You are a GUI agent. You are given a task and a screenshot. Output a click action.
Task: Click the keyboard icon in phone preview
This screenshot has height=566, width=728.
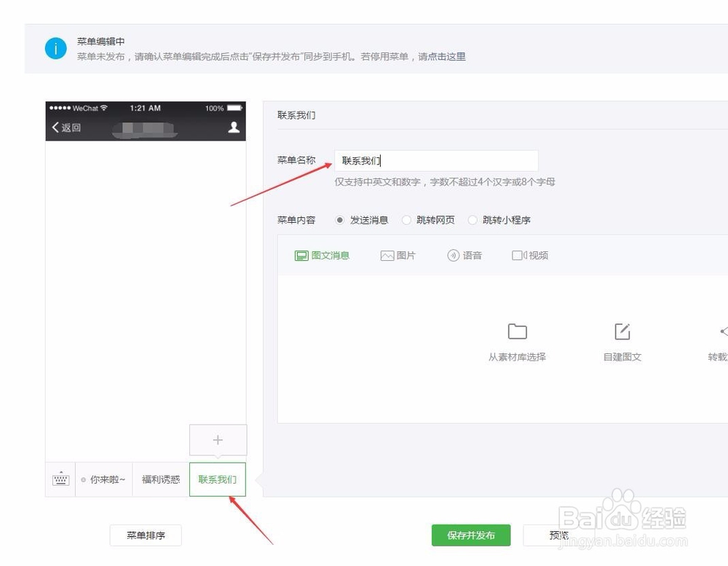(60, 479)
